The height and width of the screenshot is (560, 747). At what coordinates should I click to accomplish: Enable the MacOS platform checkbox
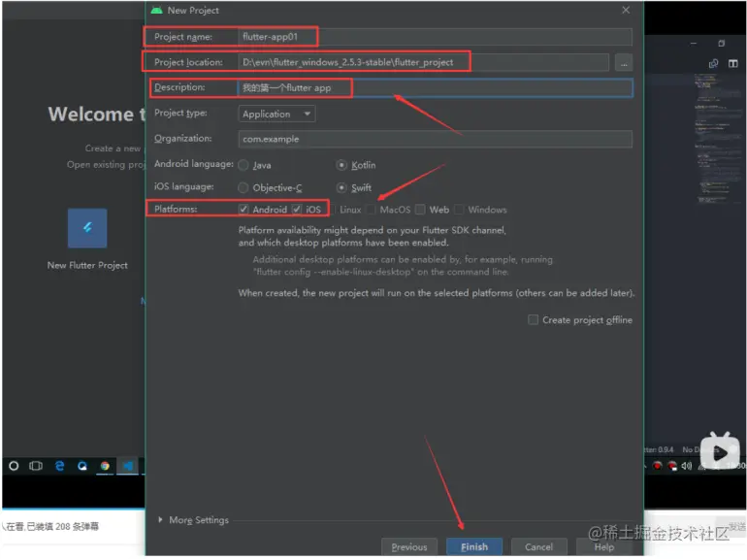(372, 210)
